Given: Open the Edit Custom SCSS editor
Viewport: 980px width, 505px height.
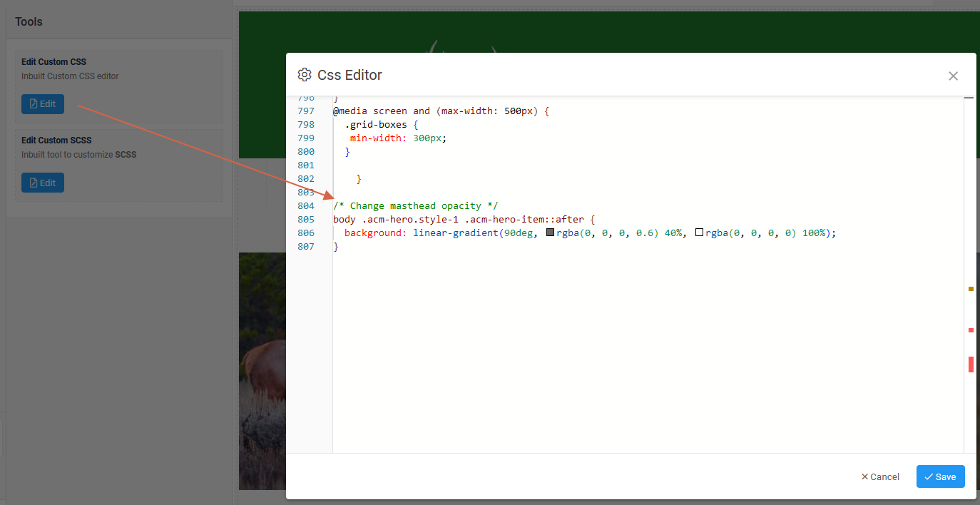Looking at the screenshot, I should (43, 183).
